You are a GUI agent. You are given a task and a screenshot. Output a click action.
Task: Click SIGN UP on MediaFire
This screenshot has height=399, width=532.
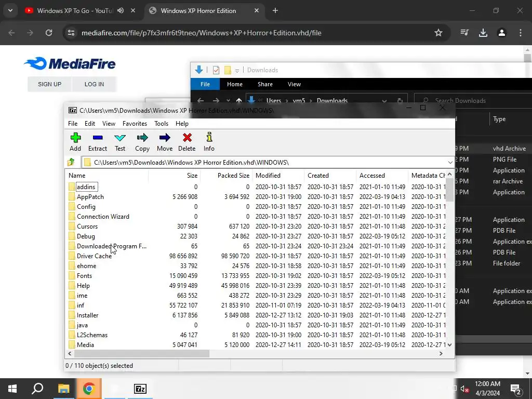49,84
